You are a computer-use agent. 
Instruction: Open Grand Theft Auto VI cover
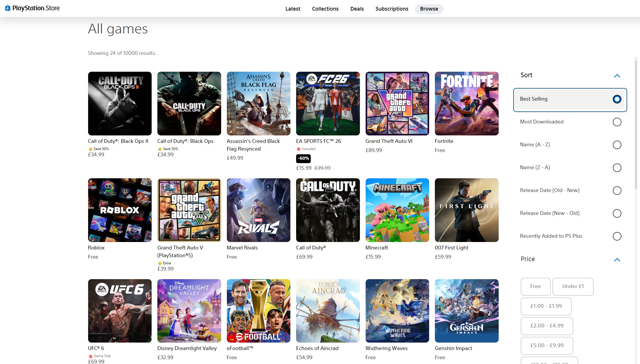click(397, 103)
